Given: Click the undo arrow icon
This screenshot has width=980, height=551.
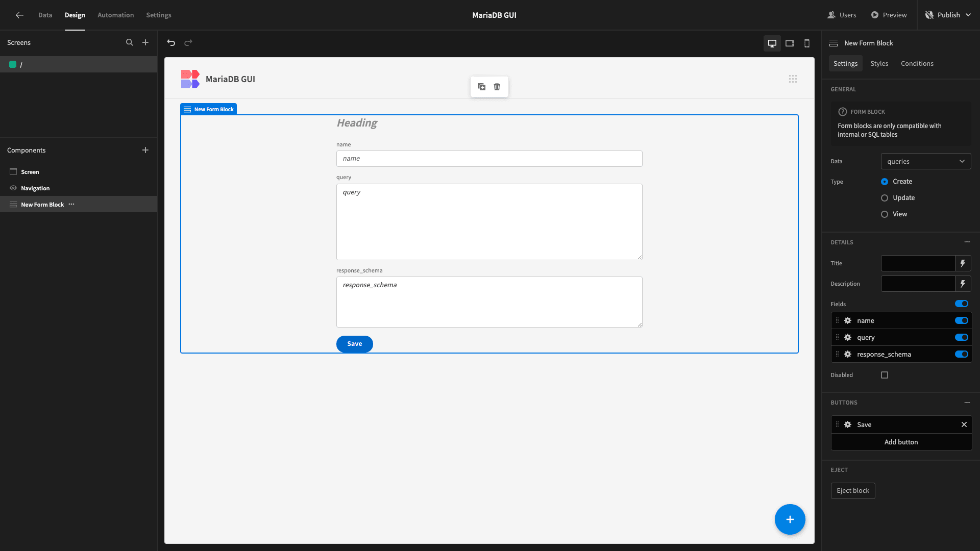Looking at the screenshot, I should [x=171, y=43].
